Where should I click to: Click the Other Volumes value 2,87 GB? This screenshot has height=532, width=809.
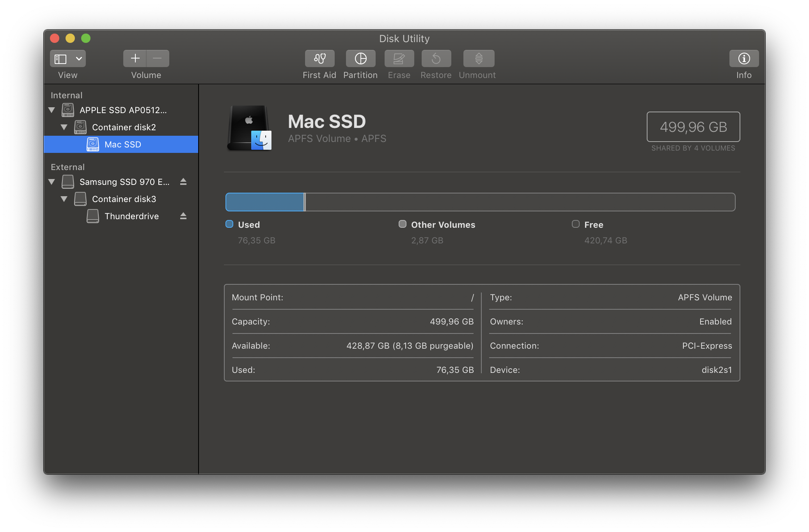427,240
